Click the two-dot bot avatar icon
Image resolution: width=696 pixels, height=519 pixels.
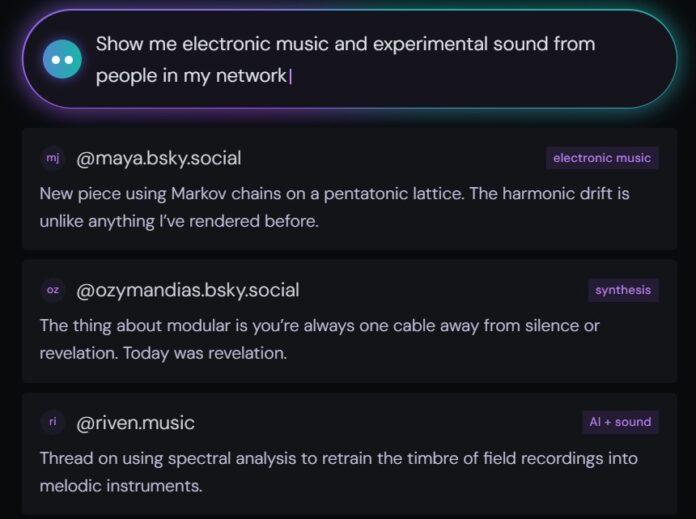pyautogui.click(x=62, y=59)
